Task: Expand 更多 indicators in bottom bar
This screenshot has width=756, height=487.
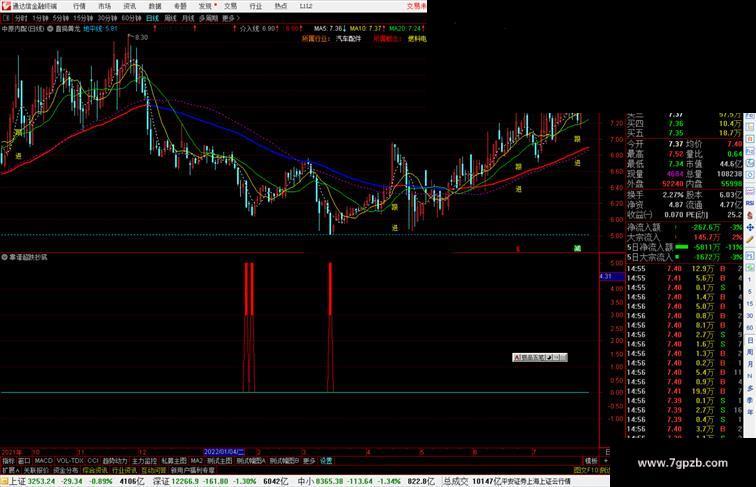Action: [309, 461]
